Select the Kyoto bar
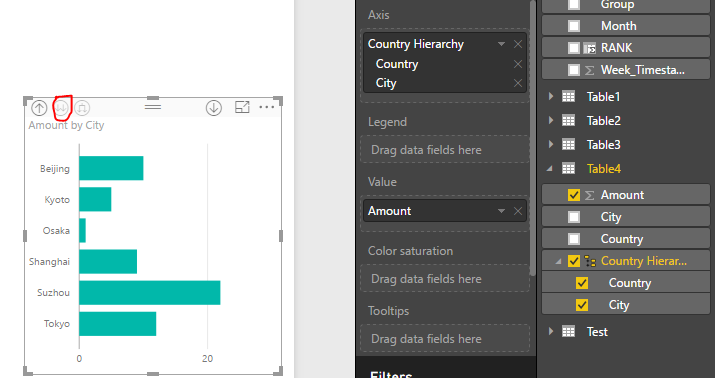The image size is (715, 378). [x=95, y=199]
